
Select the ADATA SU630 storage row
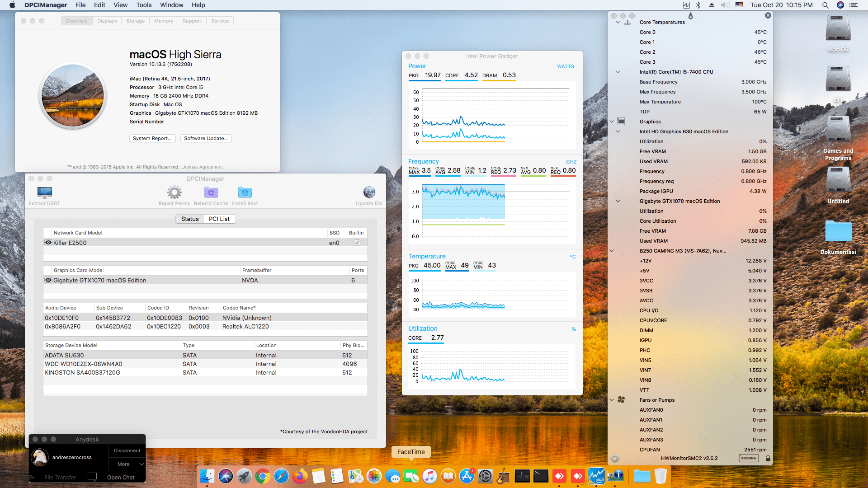tap(205, 355)
